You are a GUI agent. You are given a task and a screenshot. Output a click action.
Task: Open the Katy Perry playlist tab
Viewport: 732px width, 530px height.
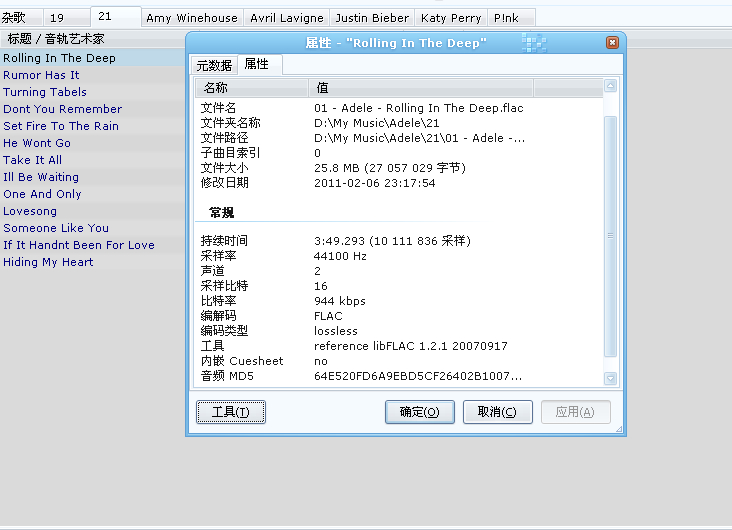pos(451,18)
